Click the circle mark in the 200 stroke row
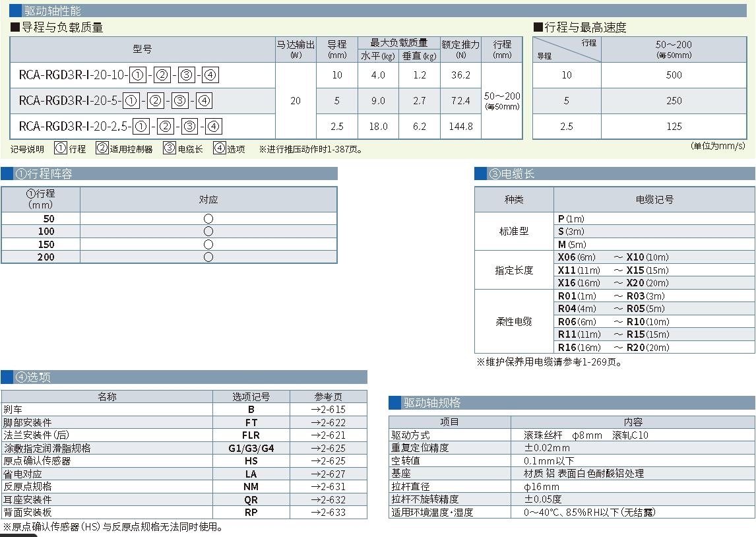The image size is (756, 537). coord(208,257)
